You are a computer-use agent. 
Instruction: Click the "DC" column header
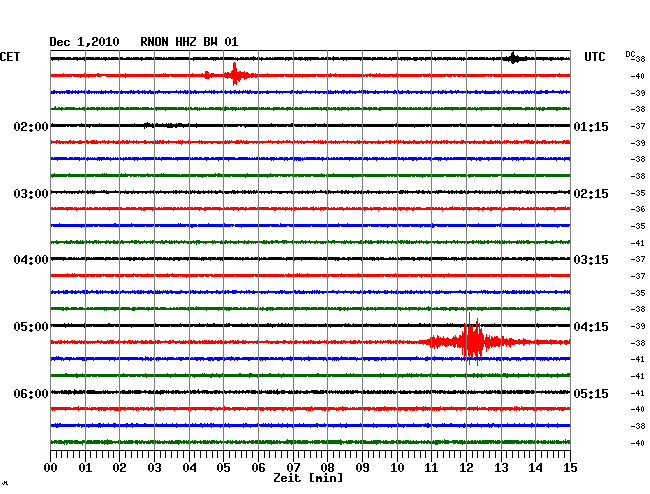click(630, 55)
